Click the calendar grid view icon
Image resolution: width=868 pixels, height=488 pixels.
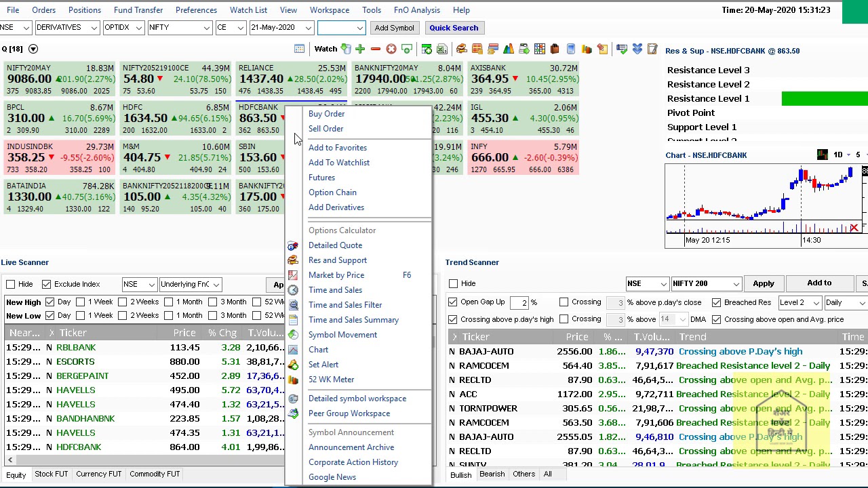click(x=299, y=49)
